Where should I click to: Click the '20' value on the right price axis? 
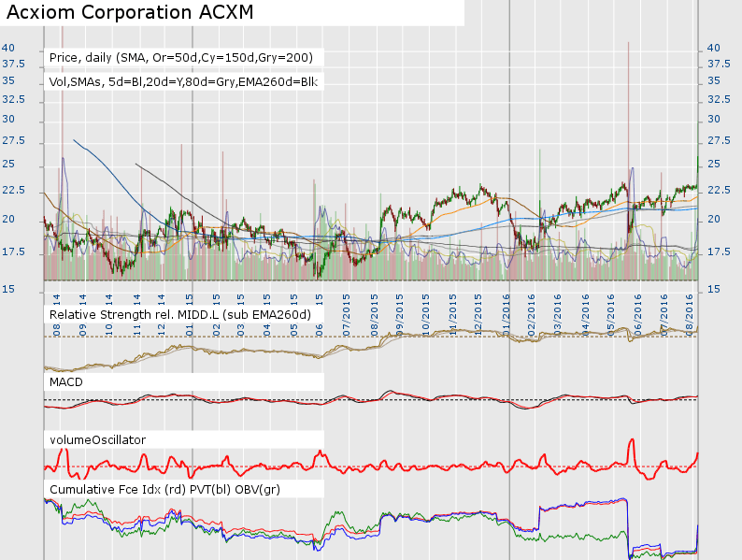[x=714, y=219]
